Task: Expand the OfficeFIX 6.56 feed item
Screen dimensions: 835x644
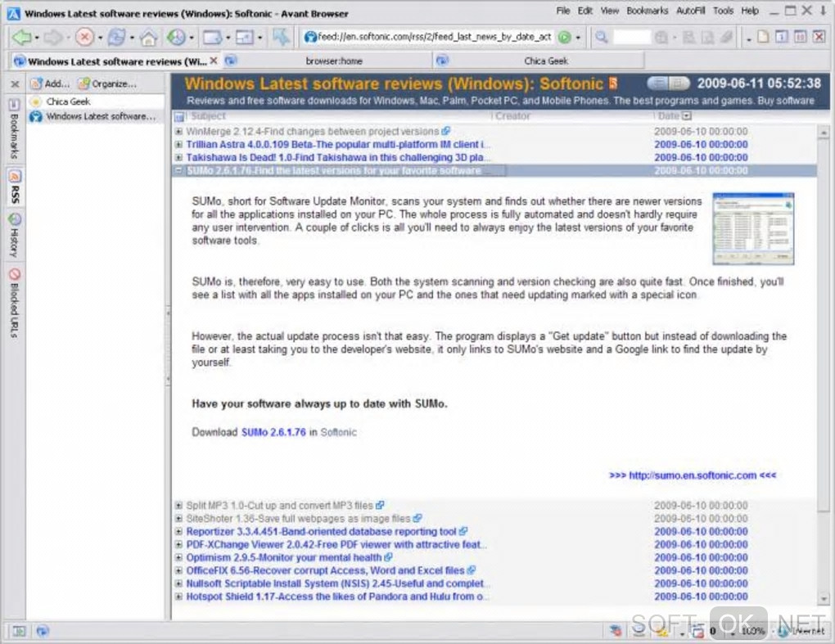Action: [x=179, y=570]
